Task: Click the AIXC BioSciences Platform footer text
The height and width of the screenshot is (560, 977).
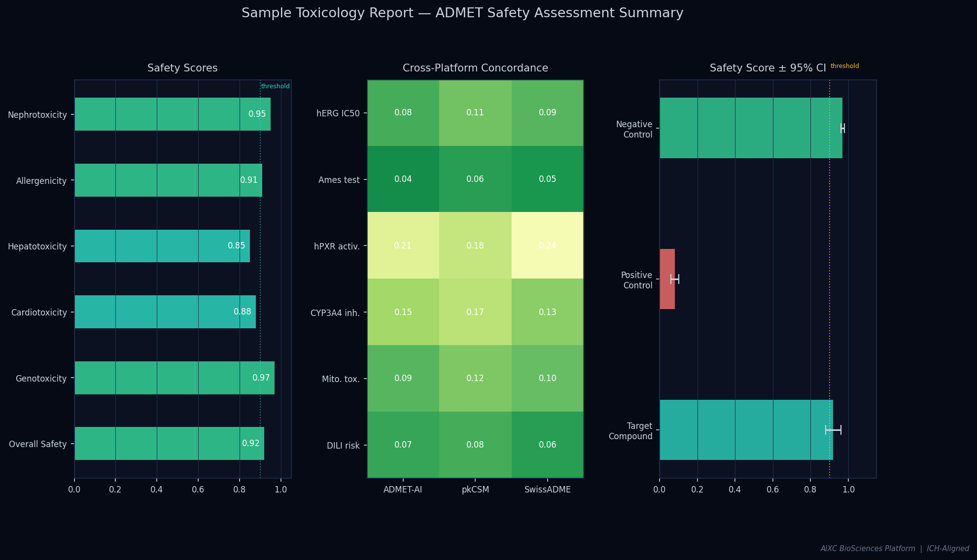Action: [x=869, y=548]
